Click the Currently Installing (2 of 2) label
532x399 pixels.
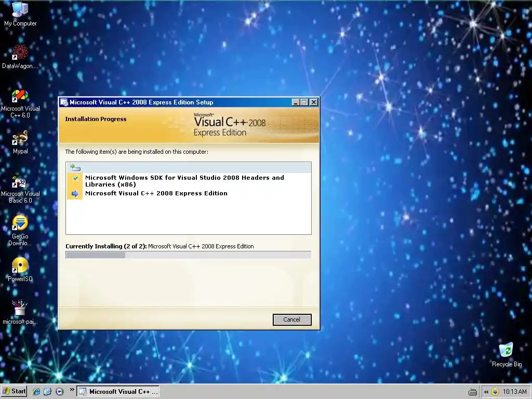pos(106,246)
